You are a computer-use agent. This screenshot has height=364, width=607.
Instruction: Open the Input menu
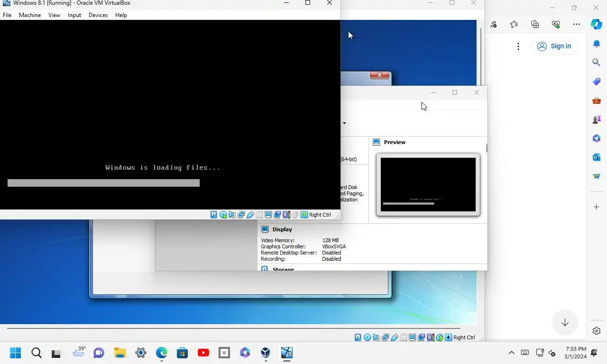tap(74, 15)
